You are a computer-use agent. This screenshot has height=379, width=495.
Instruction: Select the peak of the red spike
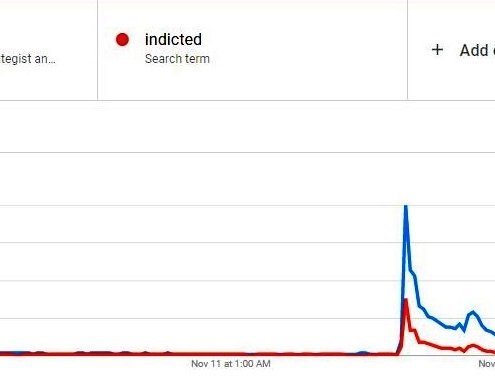406,300
